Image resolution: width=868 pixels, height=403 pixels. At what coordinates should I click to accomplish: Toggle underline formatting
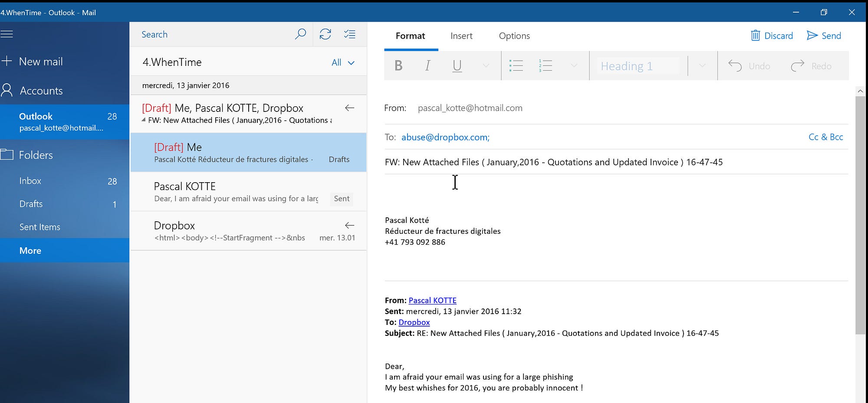click(x=457, y=66)
